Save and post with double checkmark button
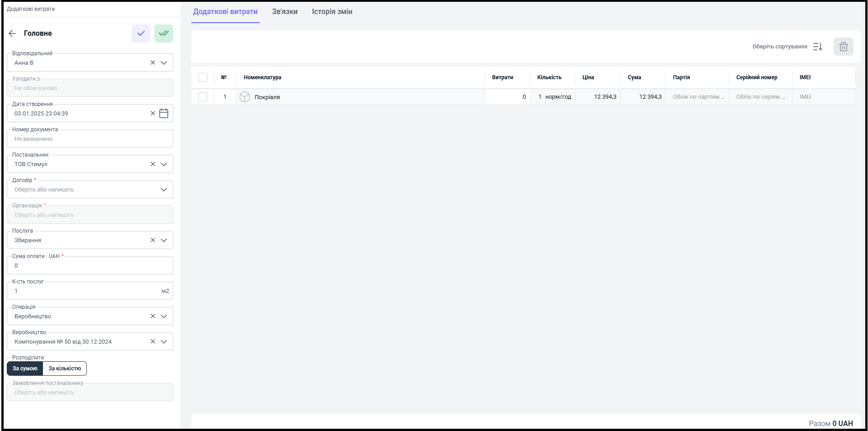 pyautogui.click(x=164, y=34)
